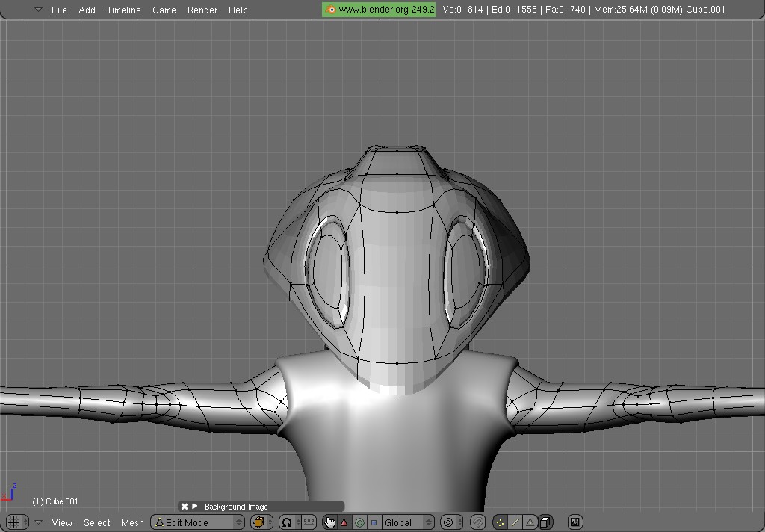Viewport: 765px width, 532px height.
Task: Collapse the top header menus triangle
Action: pos(39,10)
